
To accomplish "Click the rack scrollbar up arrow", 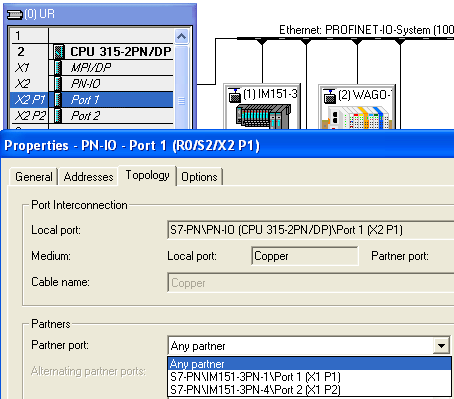I will [182, 36].
